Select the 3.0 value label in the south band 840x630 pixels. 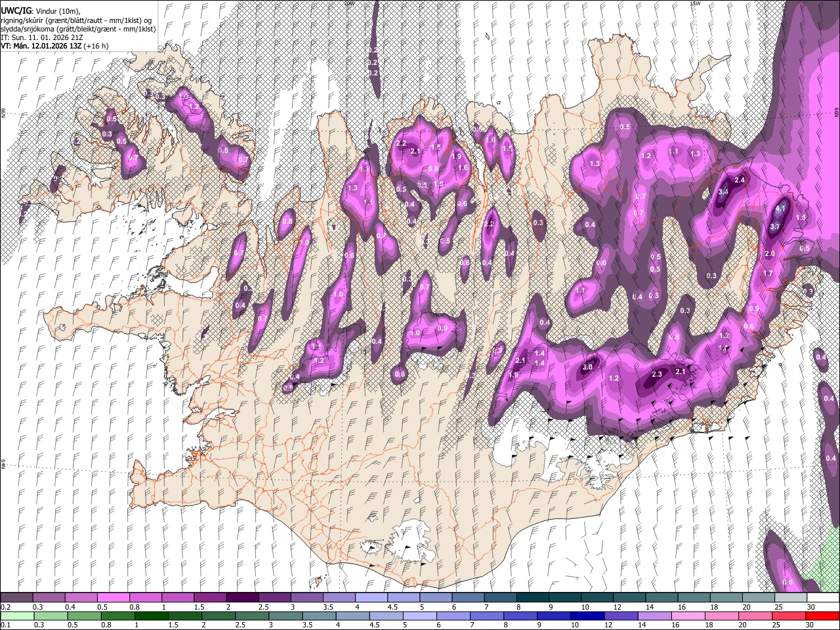[587, 367]
